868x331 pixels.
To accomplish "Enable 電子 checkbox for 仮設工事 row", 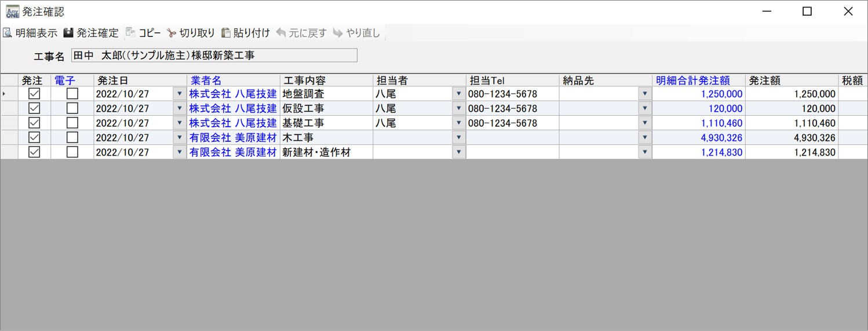I will click(72, 108).
